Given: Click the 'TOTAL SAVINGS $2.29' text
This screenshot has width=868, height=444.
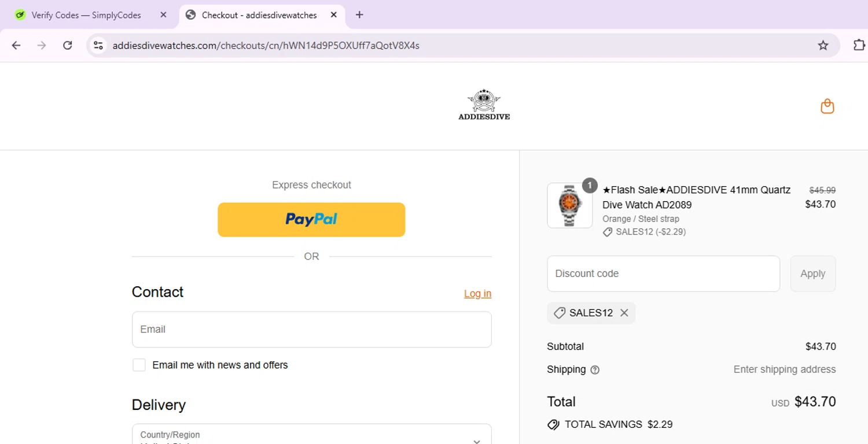Looking at the screenshot, I should 619,424.
